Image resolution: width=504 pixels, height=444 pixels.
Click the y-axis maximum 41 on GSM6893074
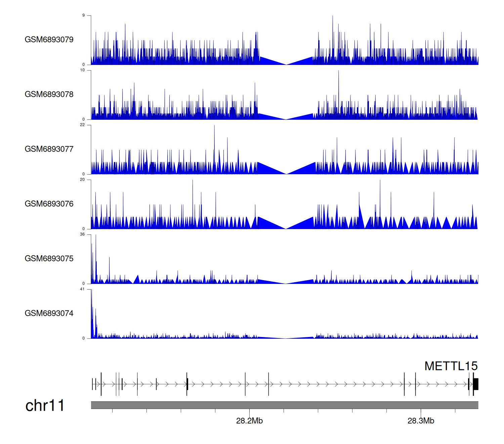coord(82,289)
